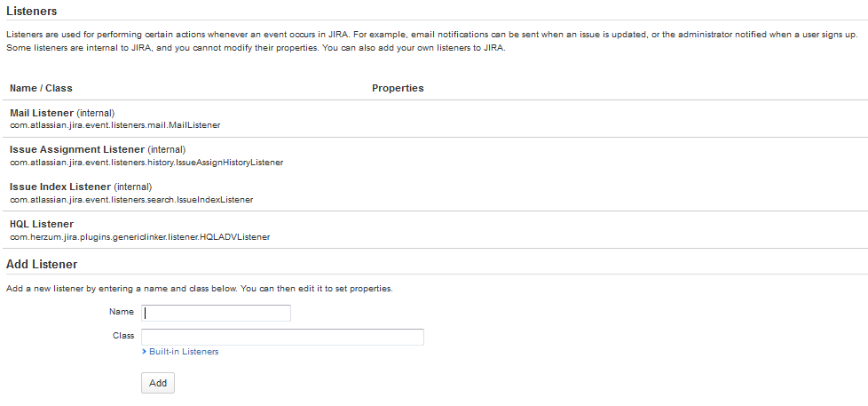Click the IssueAssignHistoryListener class path
This screenshot has height=406, width=868.
click(x=146, y=163)
